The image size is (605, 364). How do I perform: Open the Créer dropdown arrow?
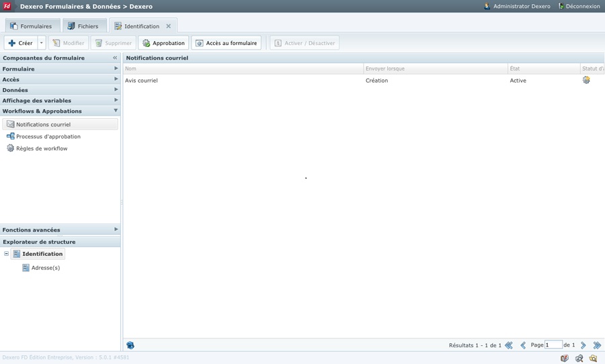tap(41, 43)
